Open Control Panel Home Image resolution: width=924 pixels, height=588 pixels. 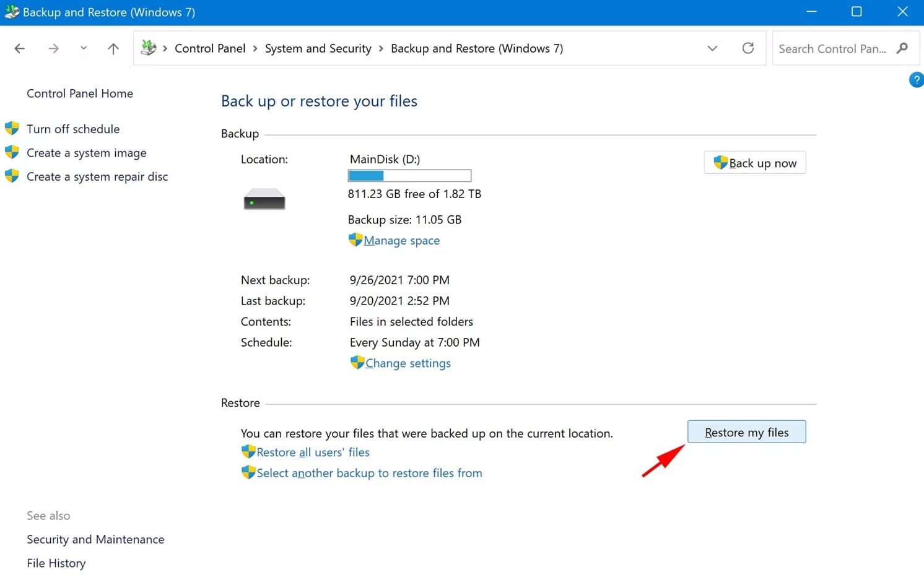click(80, 93)
